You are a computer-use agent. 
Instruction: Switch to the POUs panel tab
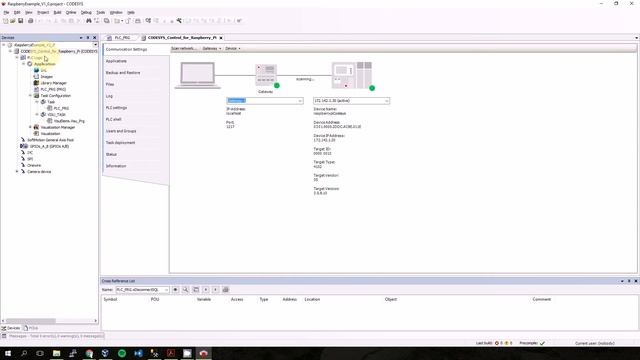pyautogui.click(x=31, y=328)
